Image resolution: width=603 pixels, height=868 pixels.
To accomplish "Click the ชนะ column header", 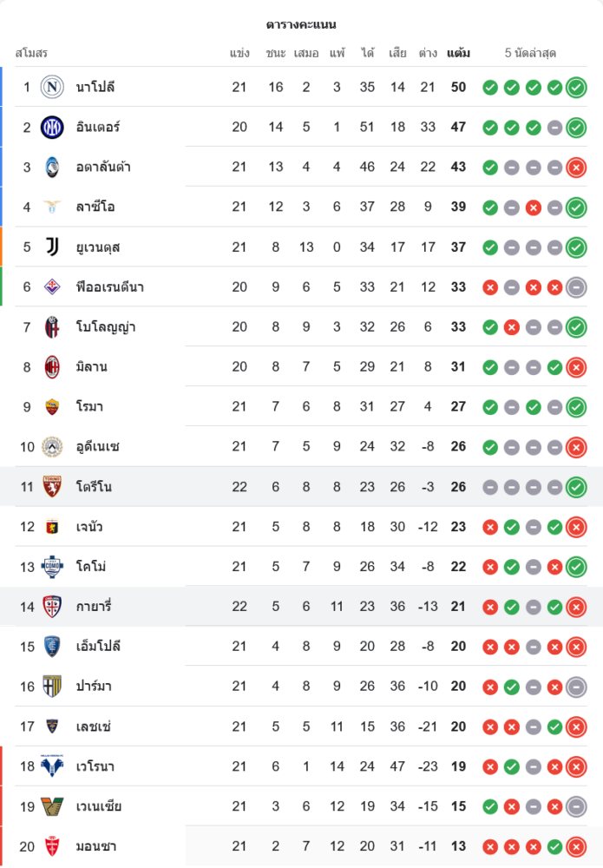I will (x=276, y=53).
